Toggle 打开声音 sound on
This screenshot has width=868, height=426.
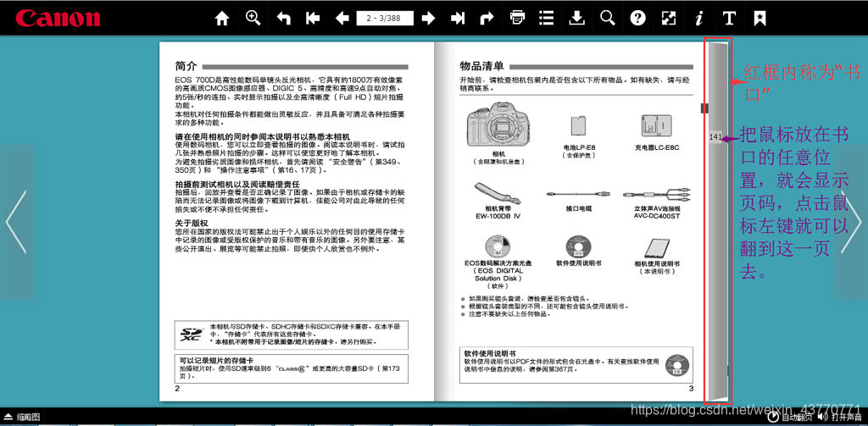click(x=840, y=418)
